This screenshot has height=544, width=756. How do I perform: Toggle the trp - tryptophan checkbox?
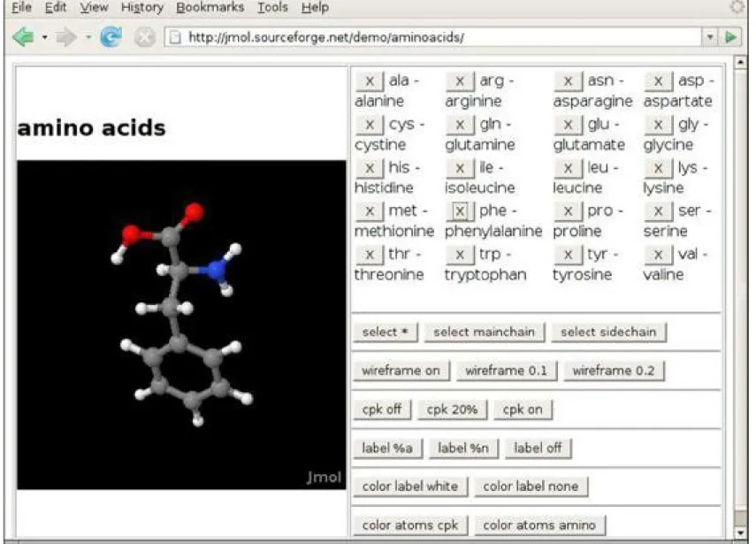click(x=460, y=254)
